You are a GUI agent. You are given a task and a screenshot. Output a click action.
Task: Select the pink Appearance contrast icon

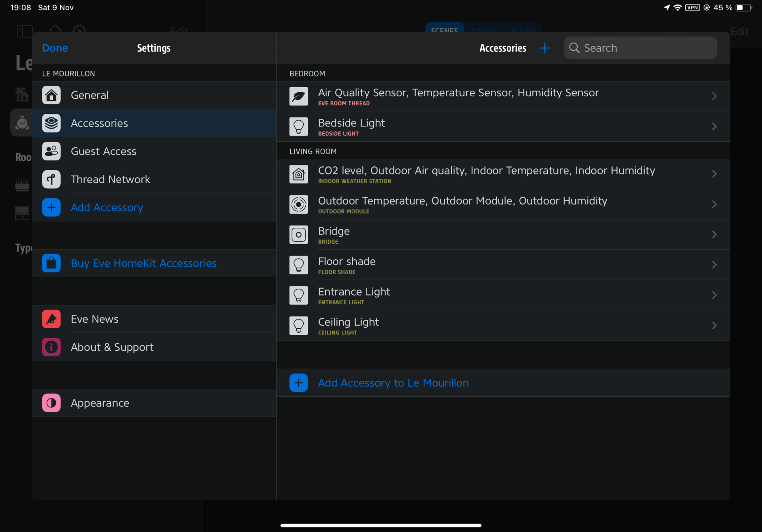pyautogui.click(x=51, y=403)
